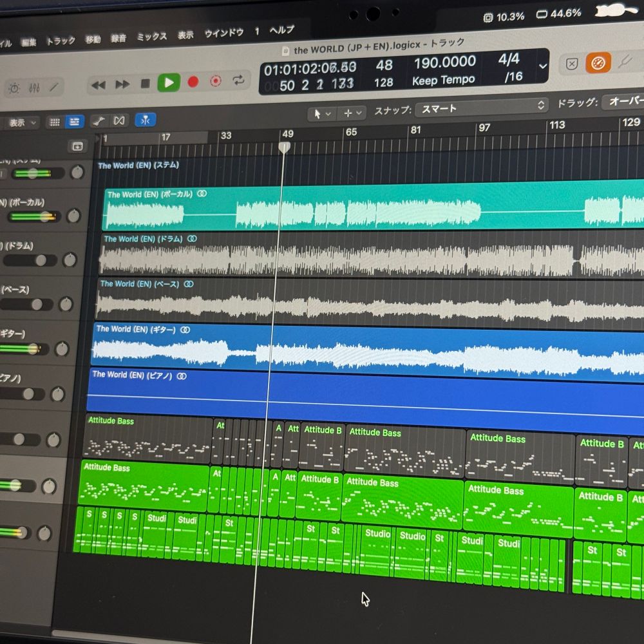
Task: Open the ミックス menu
Action: [151, 37]
